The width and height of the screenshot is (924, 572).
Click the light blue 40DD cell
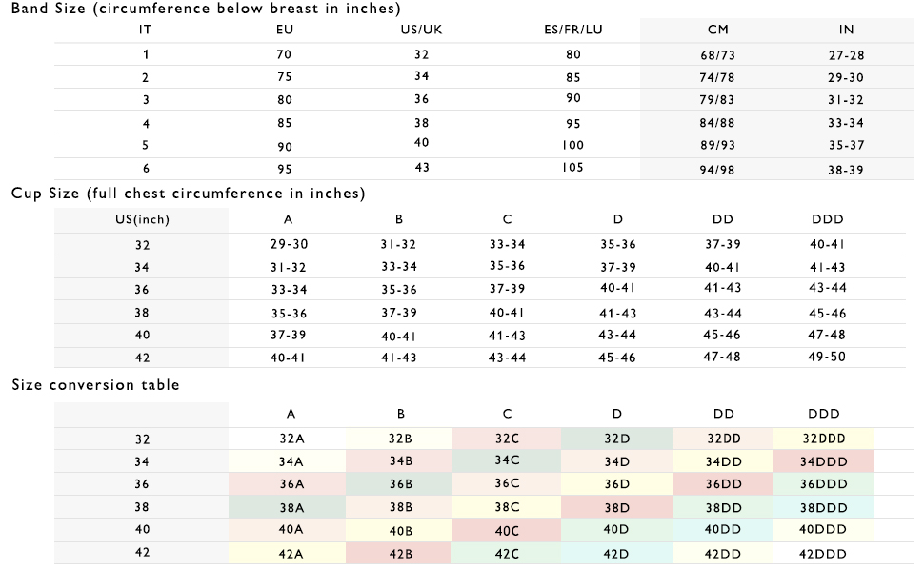point(722,530)
